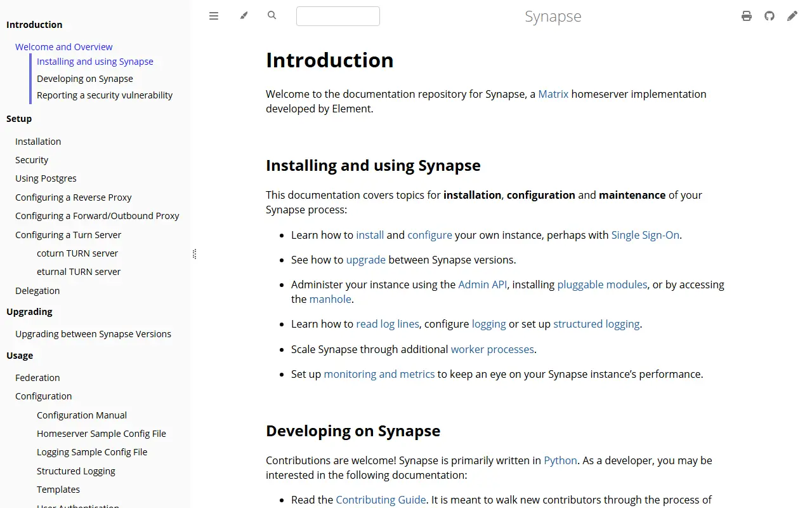
Task: Open the Delegation page
Action: click(x=37, y=291)
